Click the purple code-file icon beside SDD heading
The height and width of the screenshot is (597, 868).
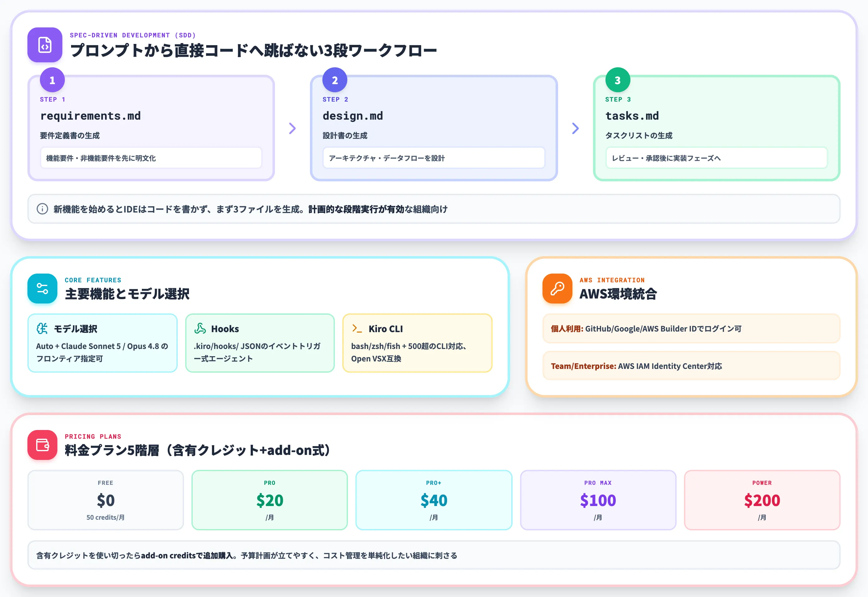pos(45,45)
